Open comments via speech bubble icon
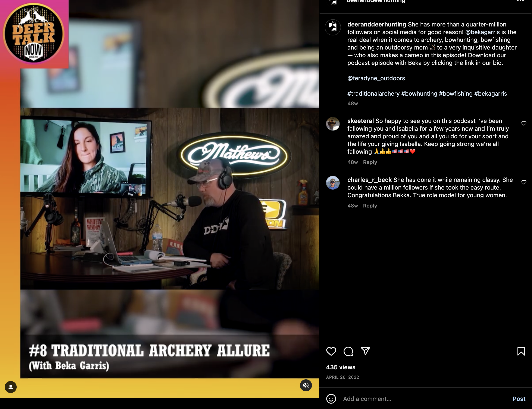 348,351
